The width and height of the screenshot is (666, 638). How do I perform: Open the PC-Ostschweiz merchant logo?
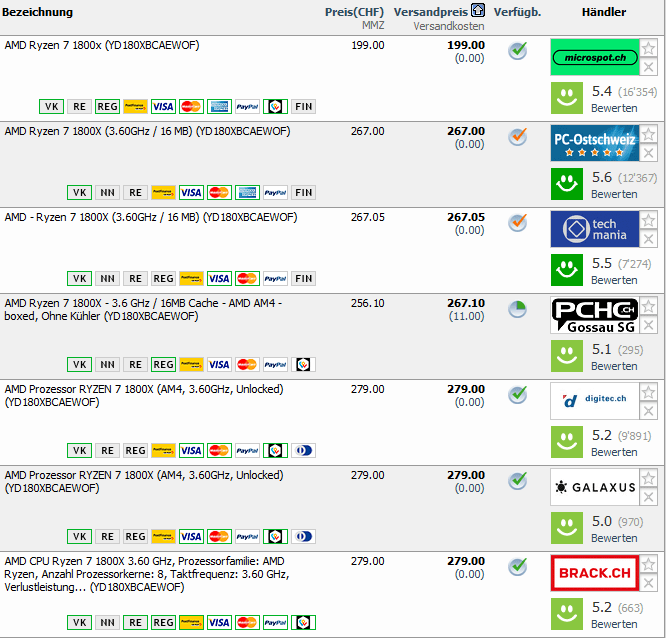[x=595, y=143]
